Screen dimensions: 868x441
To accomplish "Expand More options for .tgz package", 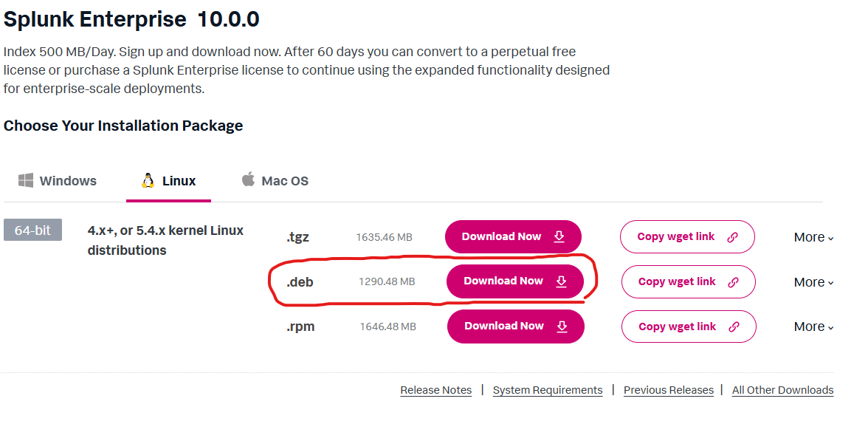I will pyautogui.click(x=813, y=237).
